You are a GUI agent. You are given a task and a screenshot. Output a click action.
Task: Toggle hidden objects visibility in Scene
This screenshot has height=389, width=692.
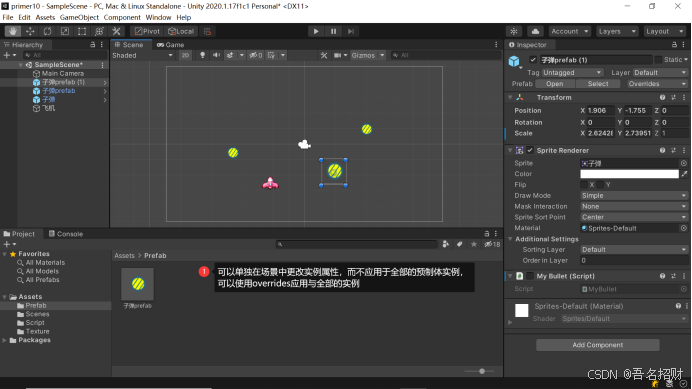click(256, 55)
